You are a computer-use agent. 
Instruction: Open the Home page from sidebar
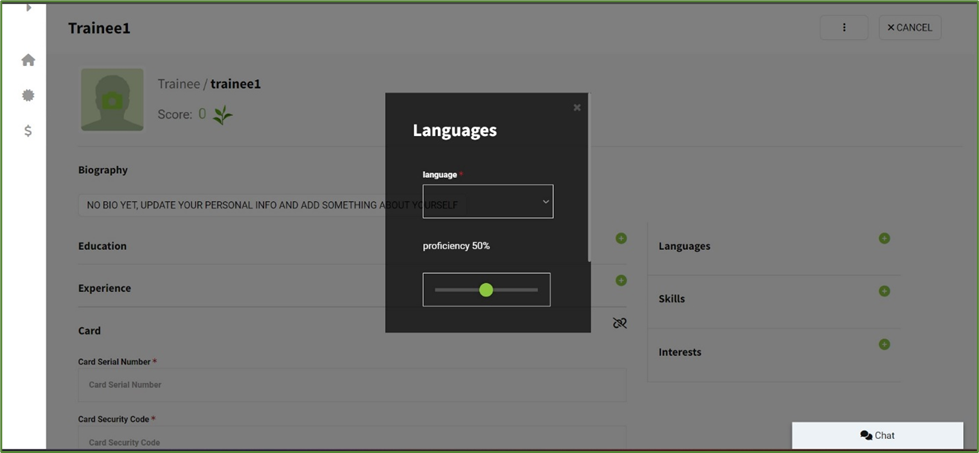28,60
